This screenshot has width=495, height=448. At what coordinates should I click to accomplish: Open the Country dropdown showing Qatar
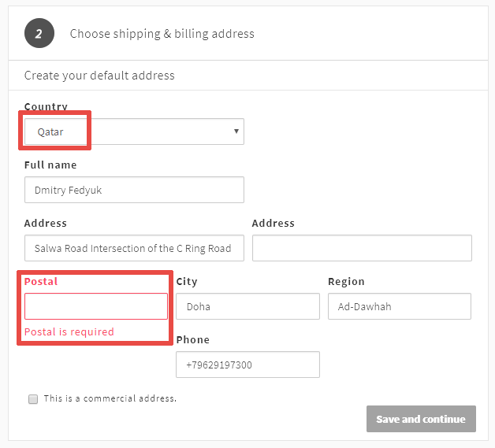(x=134, y=131)
